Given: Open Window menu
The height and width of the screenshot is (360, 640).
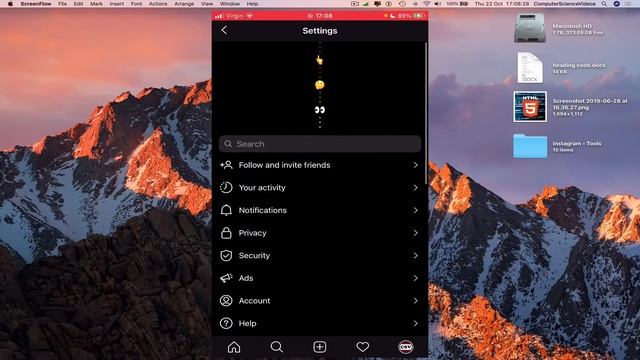Looking at the screenshot, I should pyautogui.click(x=230, y=4).
